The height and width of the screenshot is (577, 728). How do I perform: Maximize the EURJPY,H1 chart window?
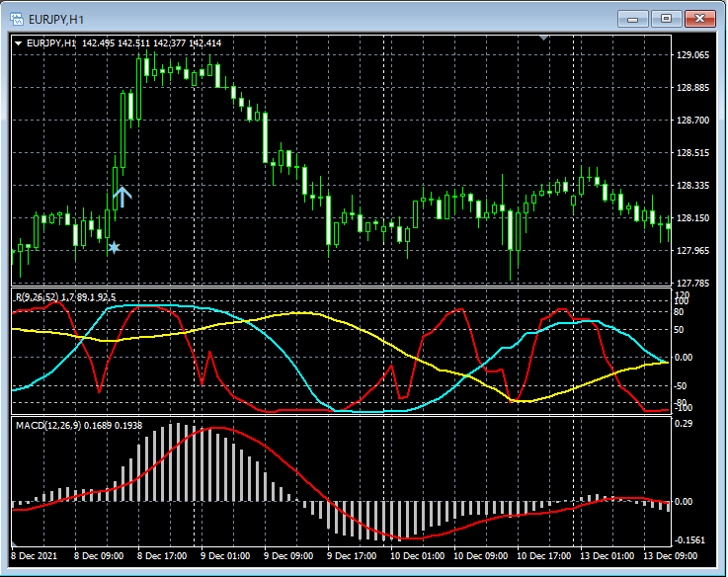666,18
